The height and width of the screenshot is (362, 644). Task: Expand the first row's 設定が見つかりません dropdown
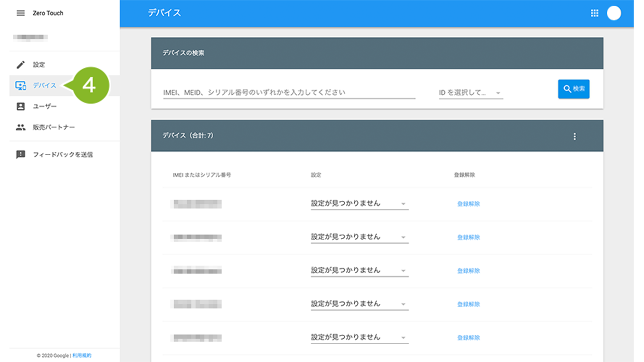tap(359, 203)
